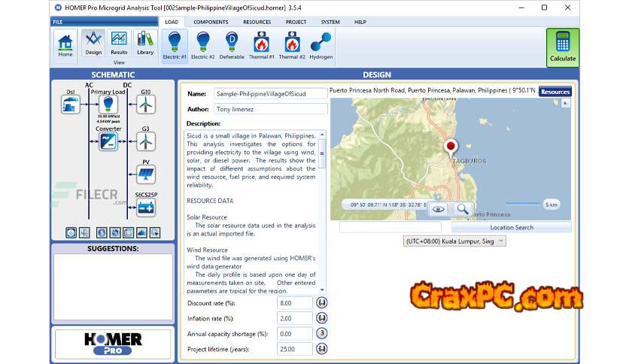
Task: Click the Inflation rate value field
Action: click(294, 318)
